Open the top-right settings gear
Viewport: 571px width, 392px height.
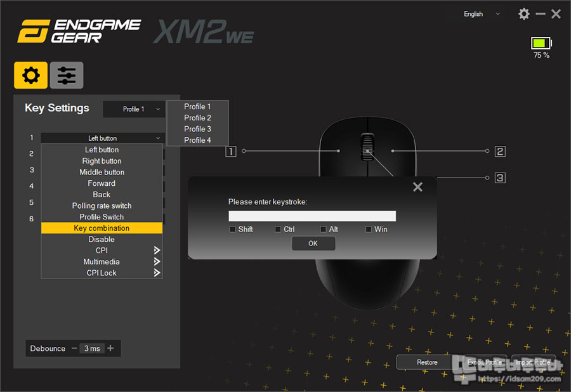pos(523,14)
